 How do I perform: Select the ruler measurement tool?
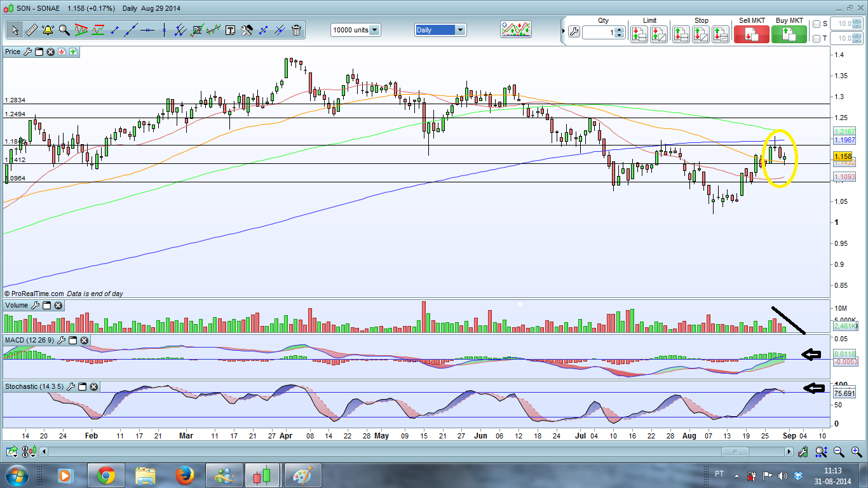pos(31,30)
